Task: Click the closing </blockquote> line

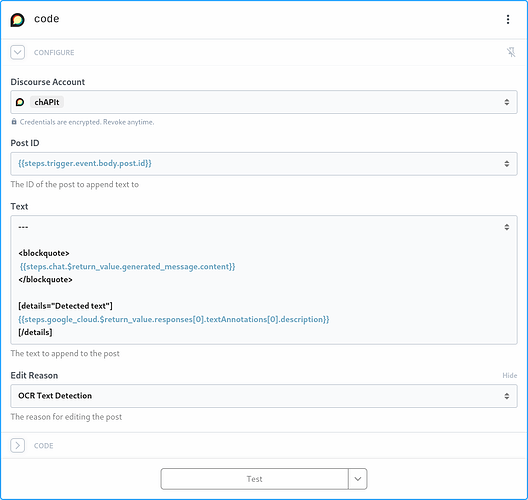Action: pyautogui.click(x=45, y=279)
